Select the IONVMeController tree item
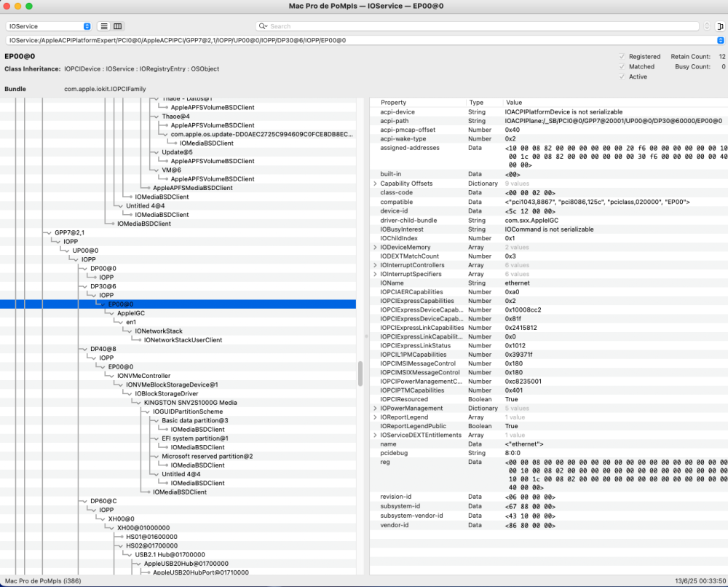This screenshot has height=587, width=728. click(143, 377)
